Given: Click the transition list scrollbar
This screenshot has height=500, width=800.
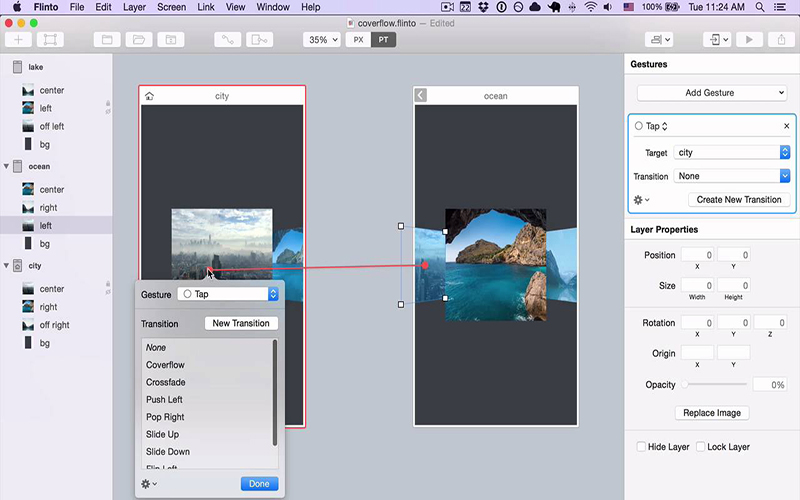Looking at the screenshot, I should 275,393.
